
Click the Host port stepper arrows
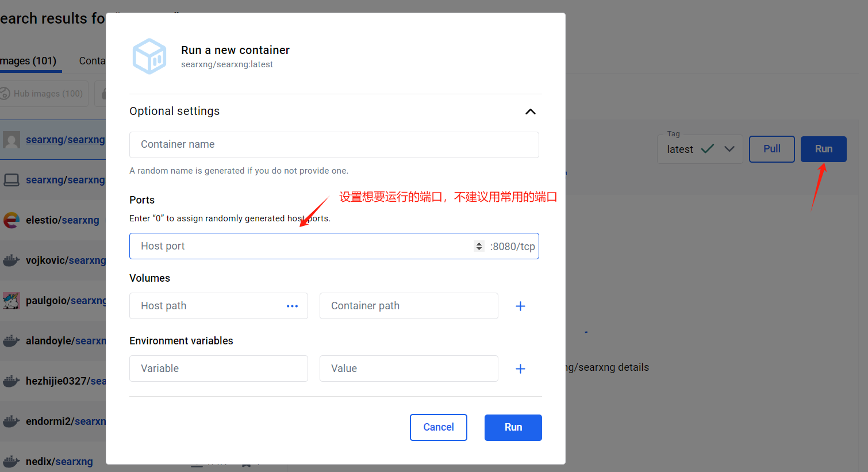click(x=479, y=246)
